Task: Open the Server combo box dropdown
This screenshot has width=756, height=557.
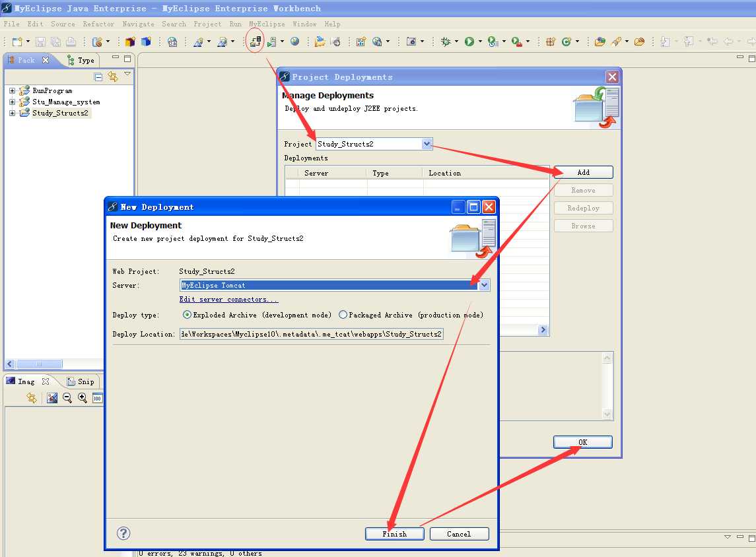Action: coord(484,285)
